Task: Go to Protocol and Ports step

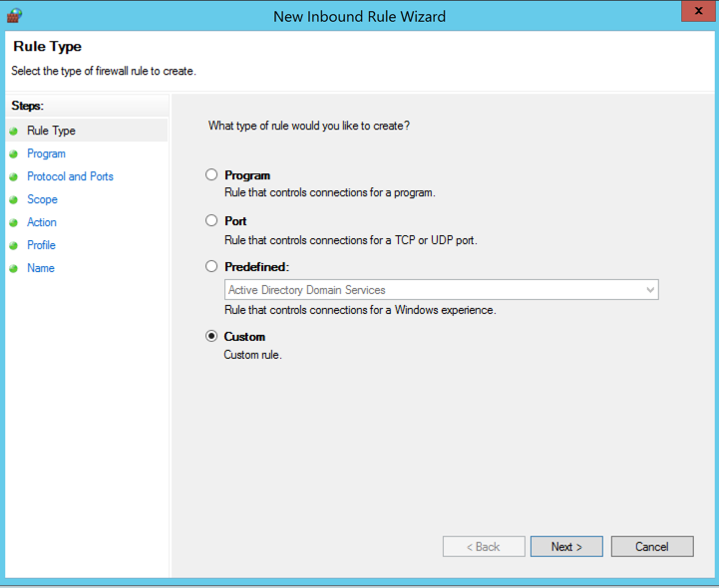Action: click(x=70, y=176)
